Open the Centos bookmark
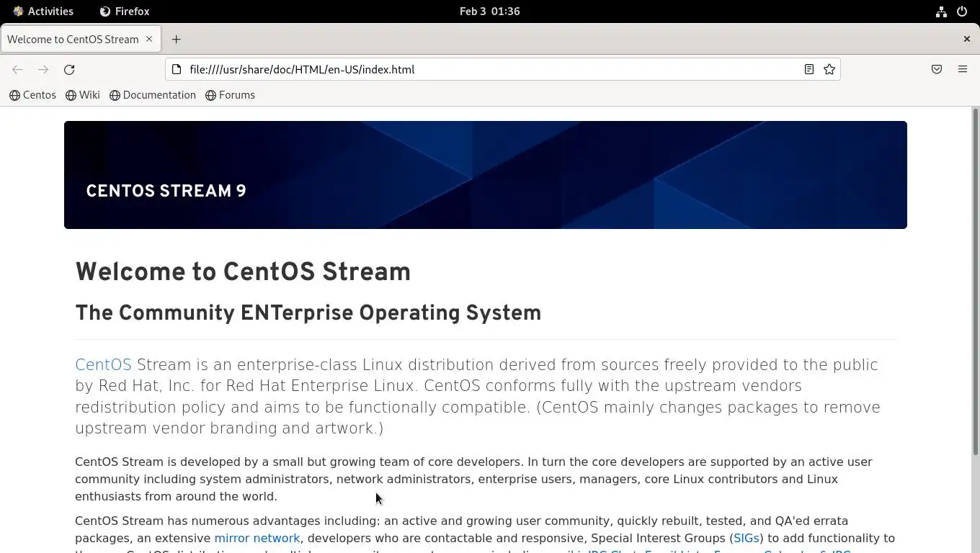 (x=32, y=95)
